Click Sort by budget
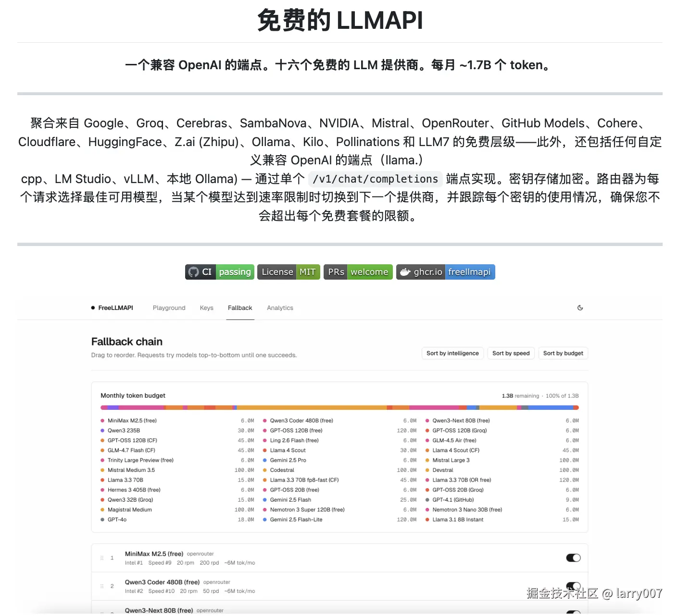 (x=563, y=353)
